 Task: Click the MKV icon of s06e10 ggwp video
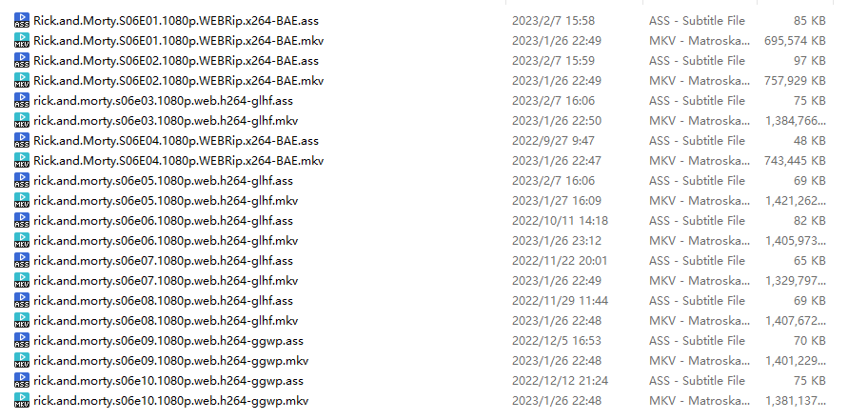22,401
